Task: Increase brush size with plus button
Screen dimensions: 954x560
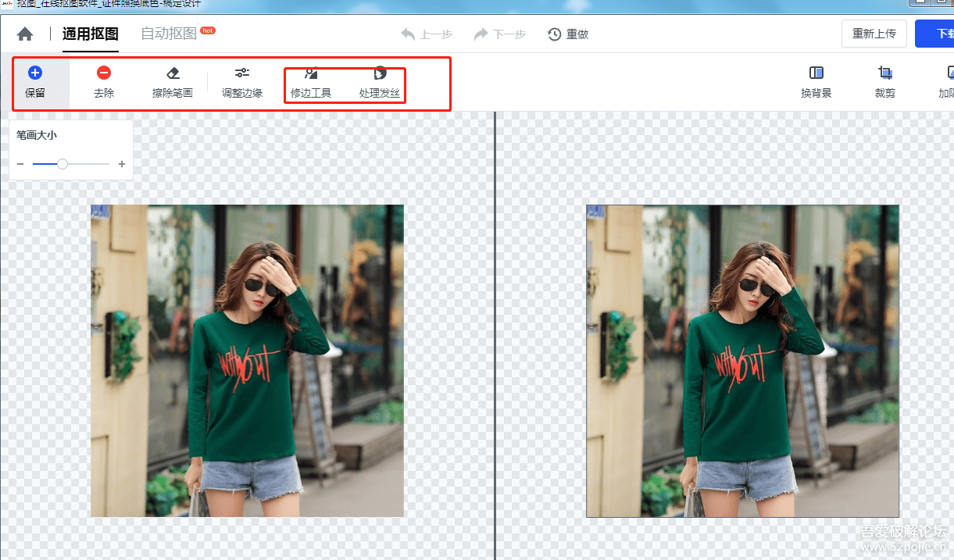Action: click(122, 164)
